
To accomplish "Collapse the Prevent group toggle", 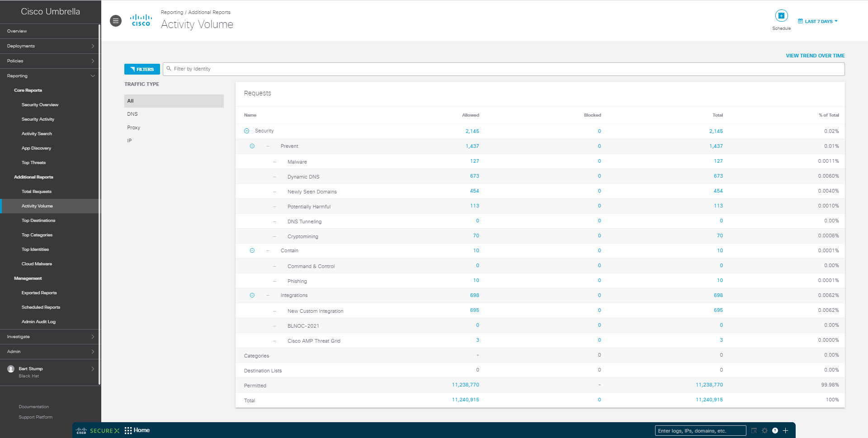I will click(x=252, y=146).
